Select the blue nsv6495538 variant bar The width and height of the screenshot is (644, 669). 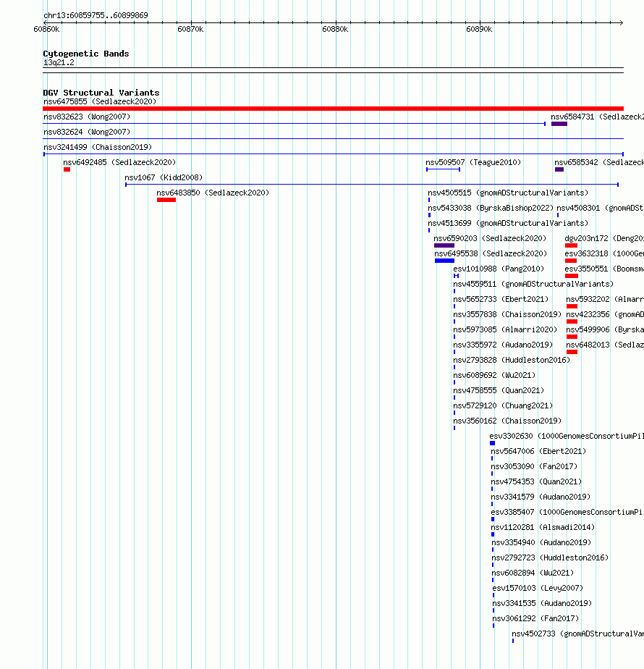[444, 261]
